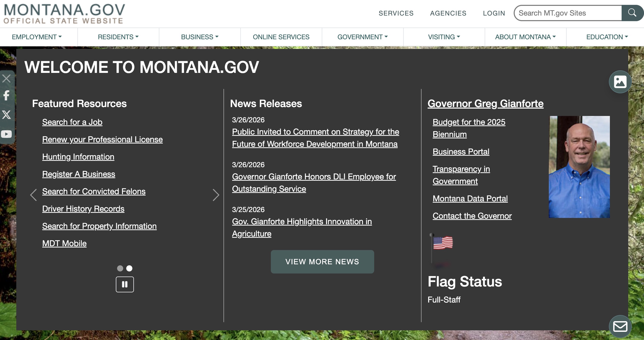Image resolution: width=644 pixels, height=340 pixels.
Task: Open Montana's Facebook page
Action: (6, 96)
